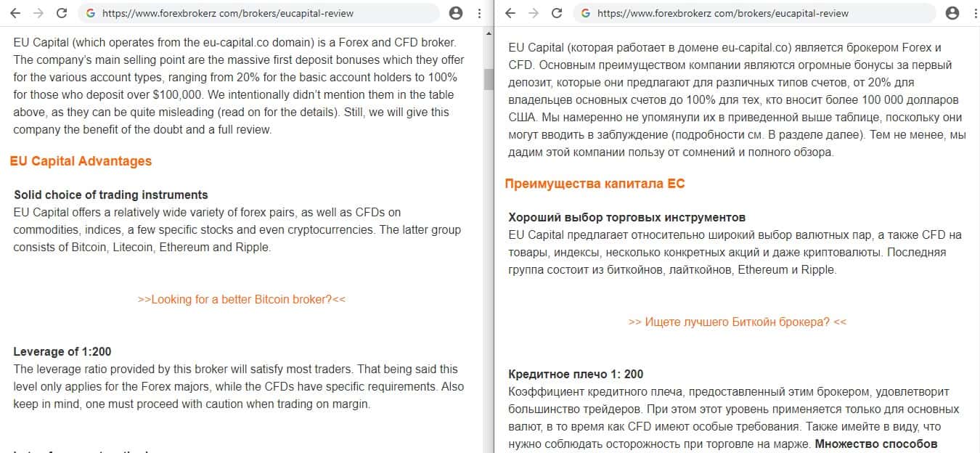The height and width of the screenshot is (453, 980).
Task: Open the profile avatar in the right browser window
Action: (x=953, y=13)
